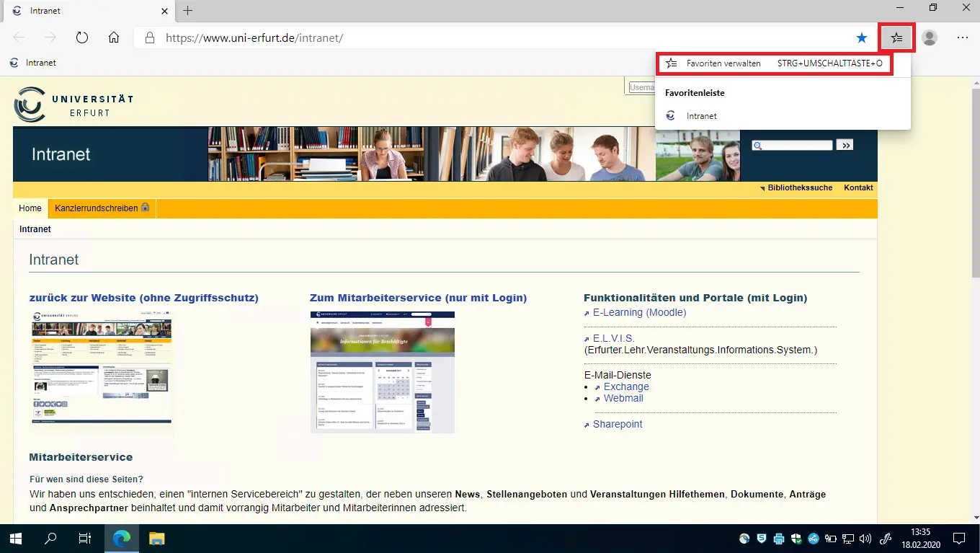Click the Mitarbeiterservice preview thumbnail
The height and width of the screenshot is (553, 980).
point(382,372)
